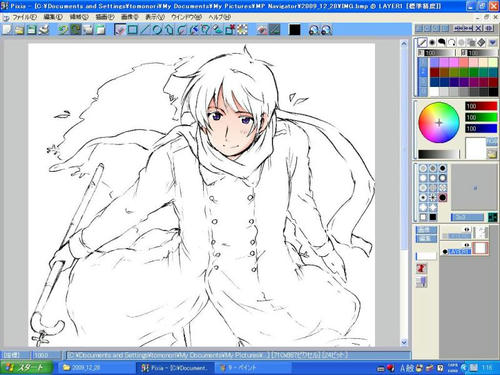Viewport: 500px width, 375px height.
Task: Expand the blue down-arrow in brush panel
Action: click(x=493, y=42)
